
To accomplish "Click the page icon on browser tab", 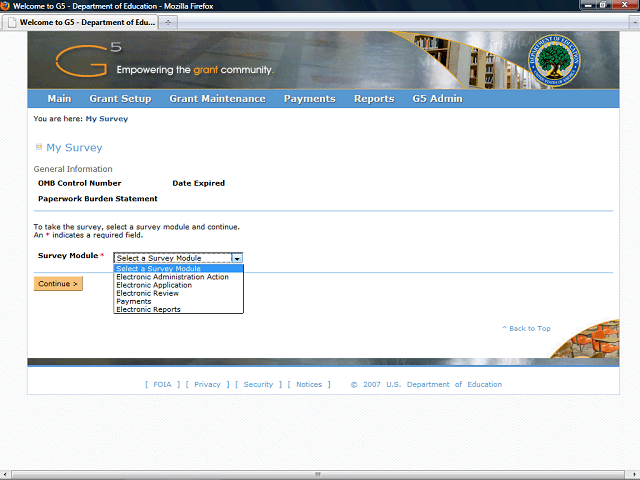I will click(x=13, y=22).
